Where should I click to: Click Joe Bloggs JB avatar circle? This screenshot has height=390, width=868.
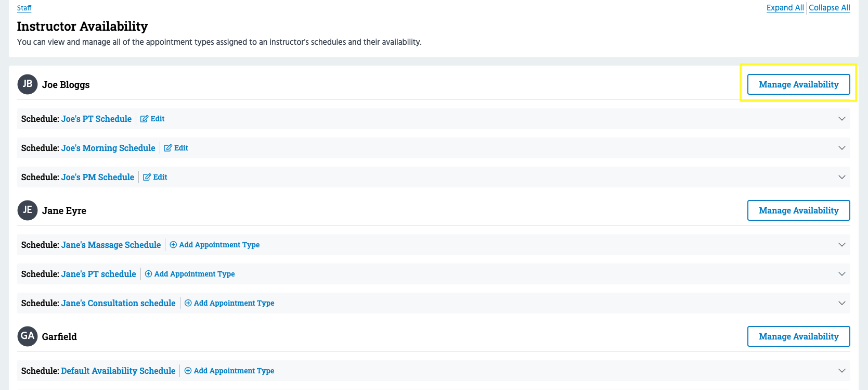pos(28,84)
